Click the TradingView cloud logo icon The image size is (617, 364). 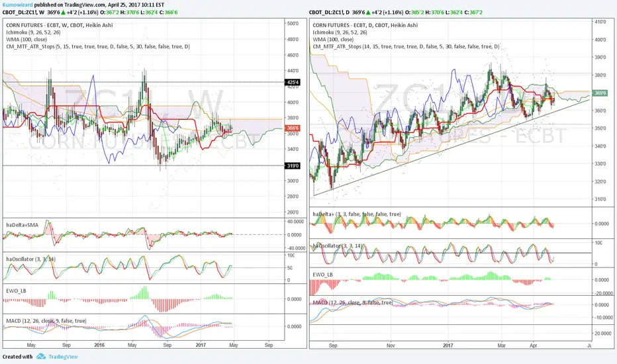click(41, 357)
